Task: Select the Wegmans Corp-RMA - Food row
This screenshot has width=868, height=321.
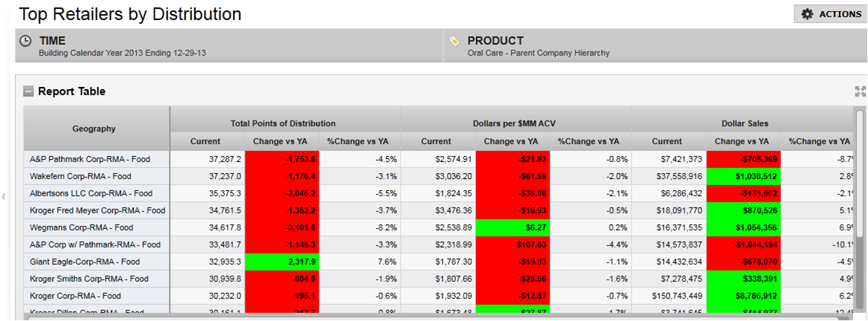Action: point(81,227)
